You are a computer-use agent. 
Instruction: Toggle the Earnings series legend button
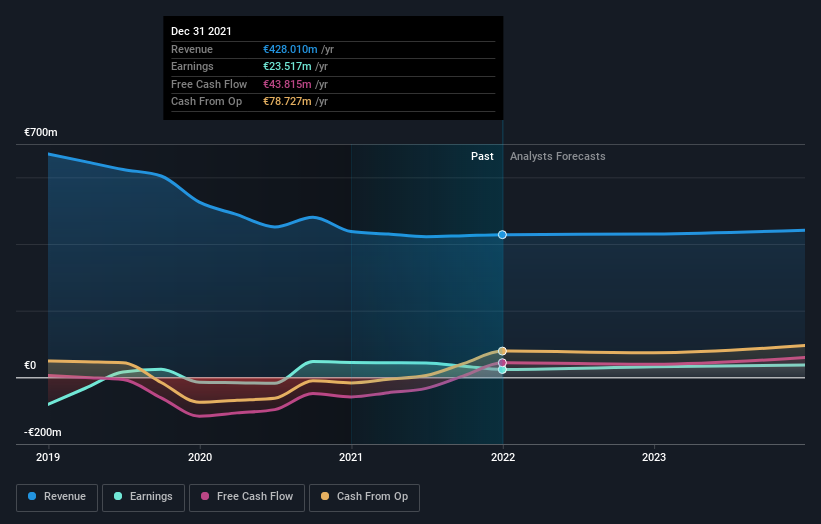click(143, 497)
